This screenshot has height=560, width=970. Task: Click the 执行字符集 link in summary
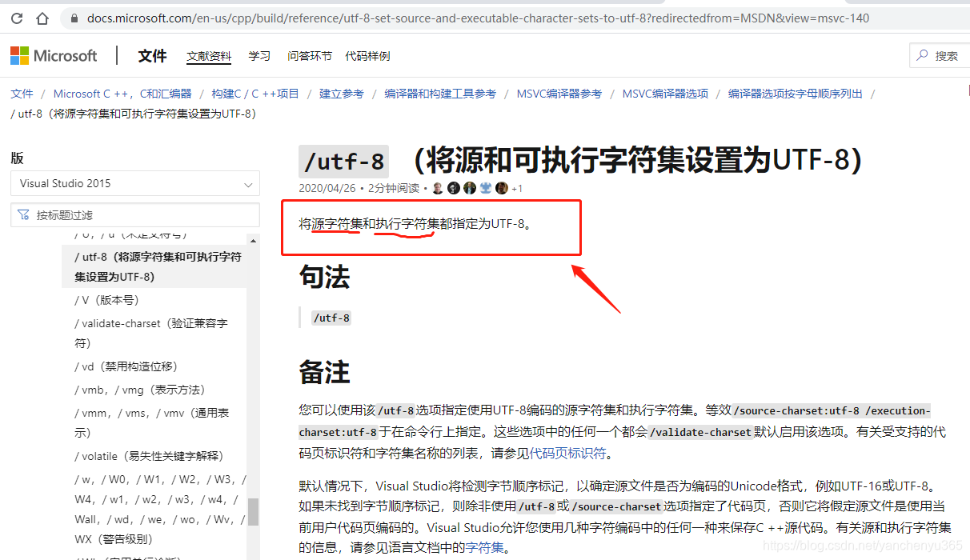point(407,224)
